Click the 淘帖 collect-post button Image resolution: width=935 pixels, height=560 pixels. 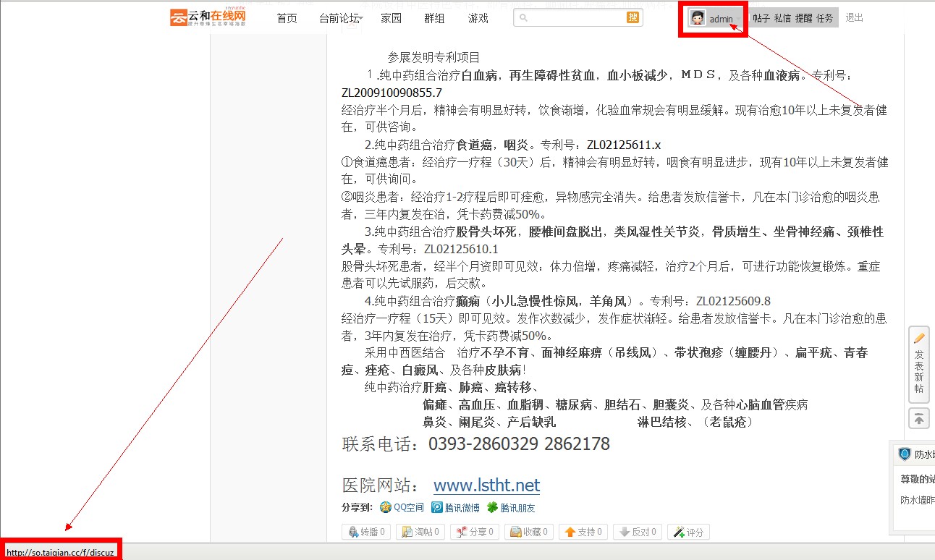(x=420, y=532)
